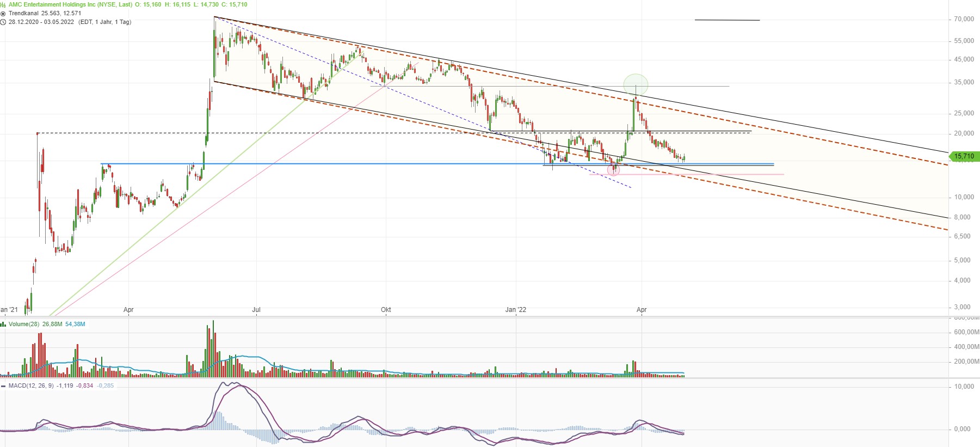980x447 pixels.
Task: Click the open value O: 15,160
Action: 149,4
